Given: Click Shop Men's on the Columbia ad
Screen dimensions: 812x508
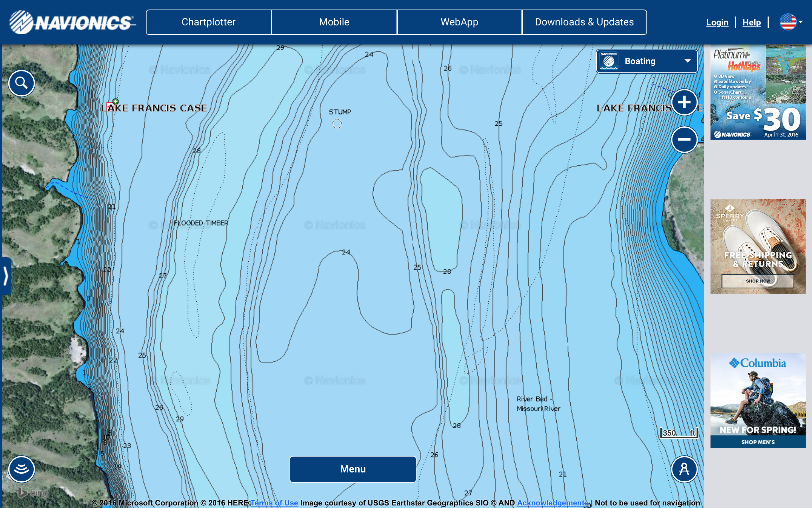Looking at the screenshot, I should click(758, 442).
